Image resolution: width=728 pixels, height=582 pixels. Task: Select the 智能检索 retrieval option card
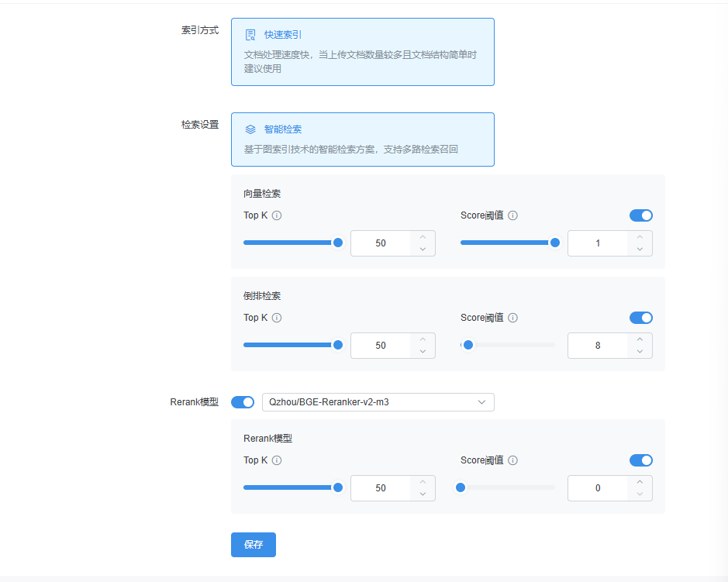(x=362, y=139)
